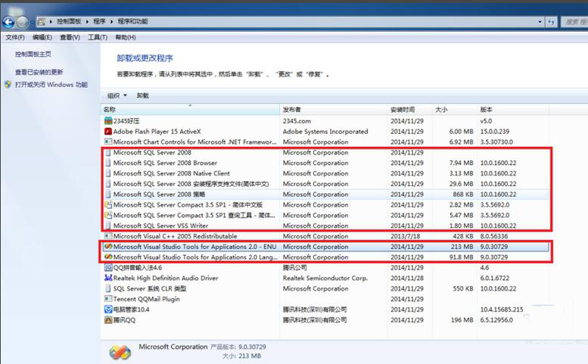Click Visual Studio Tools Applications 2.0 Lang icon
588x364 pixels.
coord(108,257)
